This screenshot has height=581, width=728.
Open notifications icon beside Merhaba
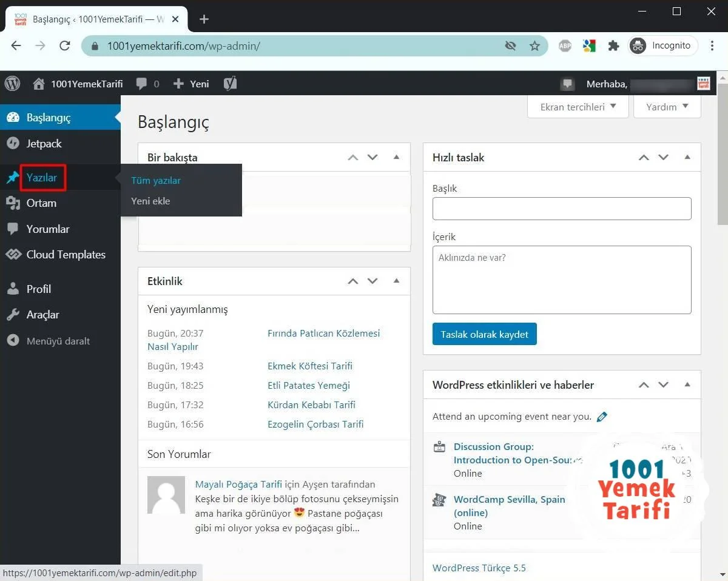pos(567,84)
